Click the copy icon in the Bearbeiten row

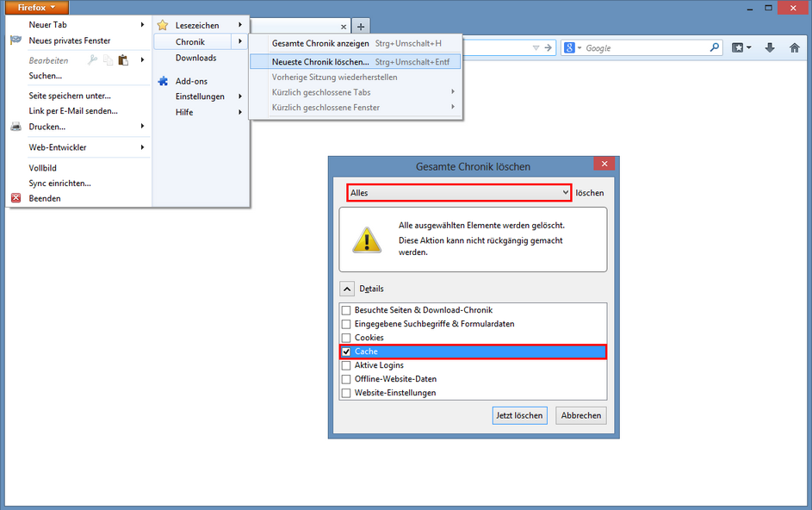tap(108, 59)
